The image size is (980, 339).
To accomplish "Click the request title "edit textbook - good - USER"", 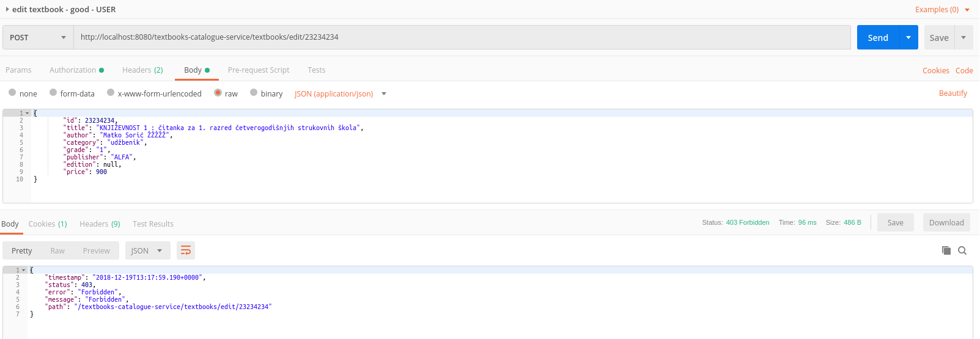I will coord(64,9).
